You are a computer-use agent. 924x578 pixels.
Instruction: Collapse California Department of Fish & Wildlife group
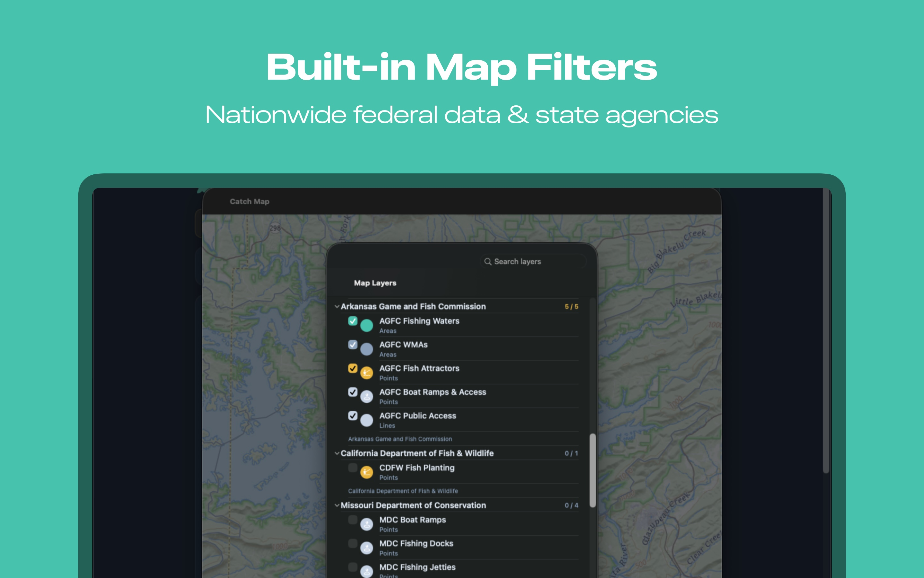click(x=337, y=453)
